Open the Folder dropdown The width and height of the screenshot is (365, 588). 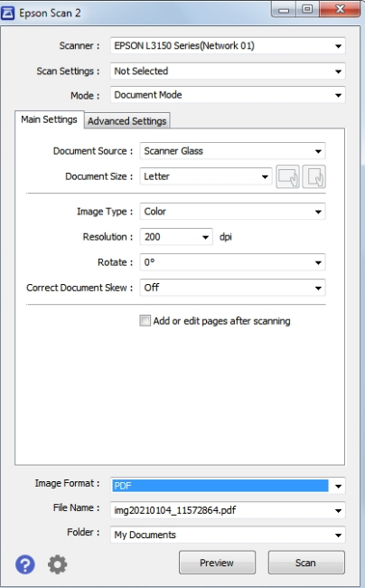click(228, 535)
